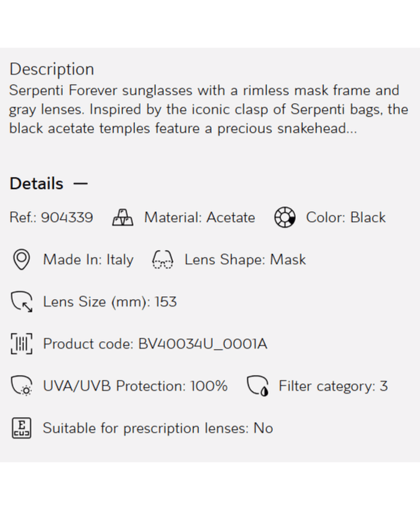This screenshot has width=420, height=510.
Task: Click the glasses icon for Lens Shape
Action: click(163, 260)
